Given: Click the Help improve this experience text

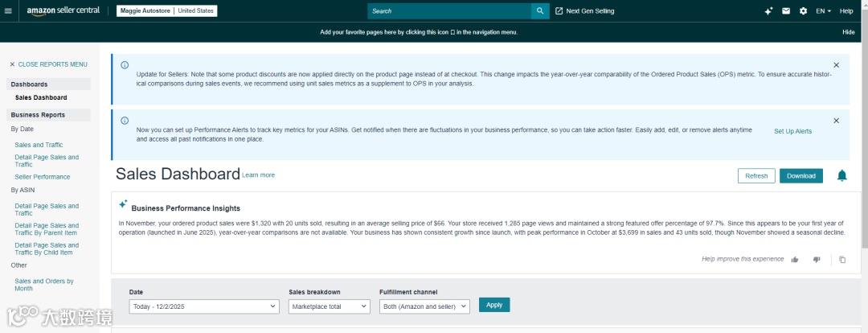Looking at the screenshot, I should [x=743, y=259].
